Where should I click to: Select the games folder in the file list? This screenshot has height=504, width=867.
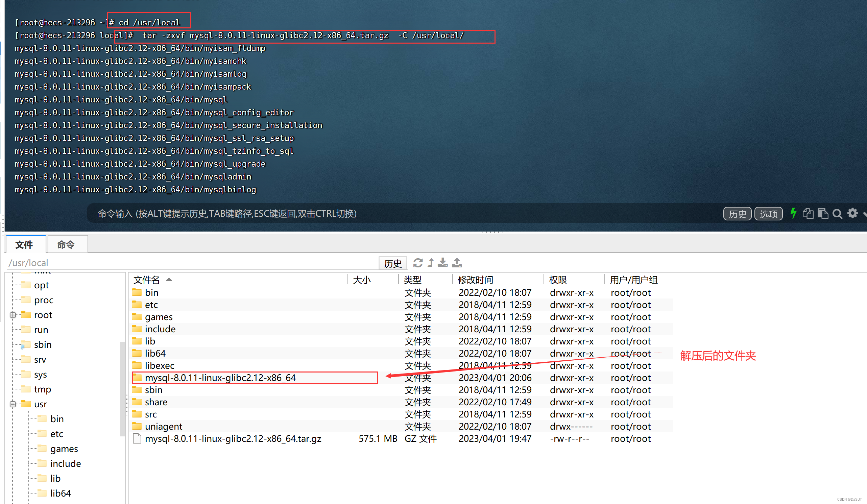tap(159, 317)
